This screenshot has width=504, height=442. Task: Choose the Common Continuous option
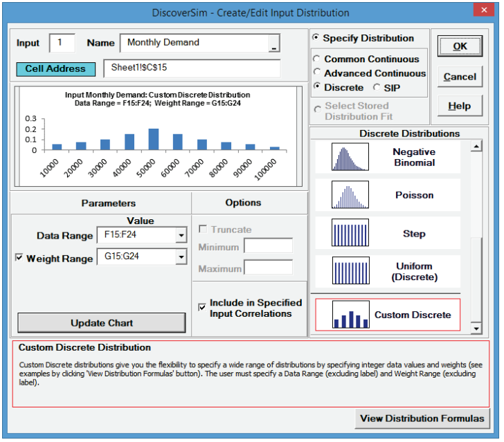point(316,59)
